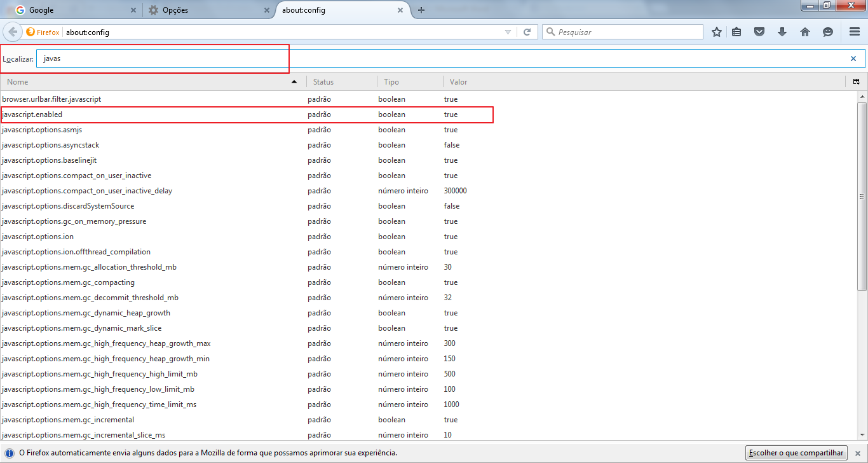Open the Firefox hamburger menu
Screen dimensions: 868x463
(x=855, y=32)
